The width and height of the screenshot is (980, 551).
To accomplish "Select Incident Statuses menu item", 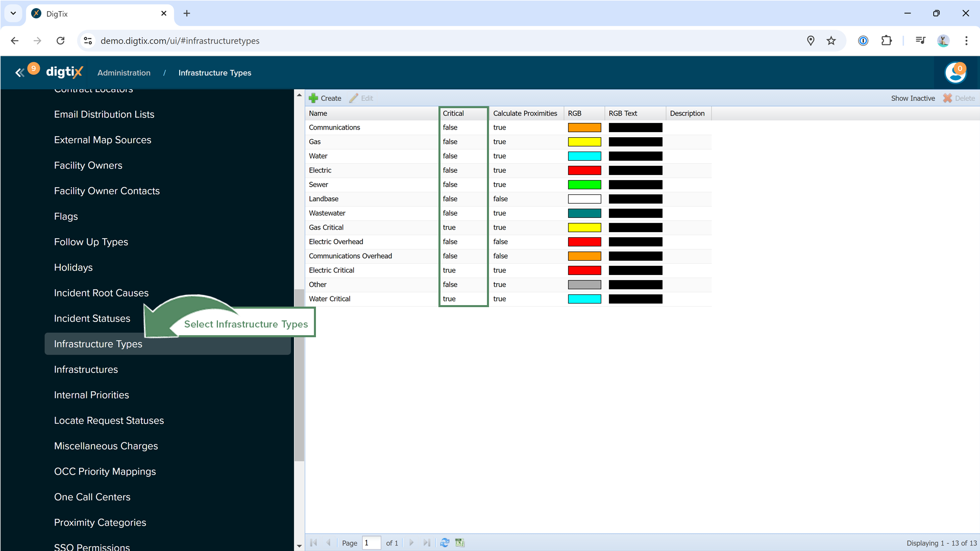I will click(92, 318).
